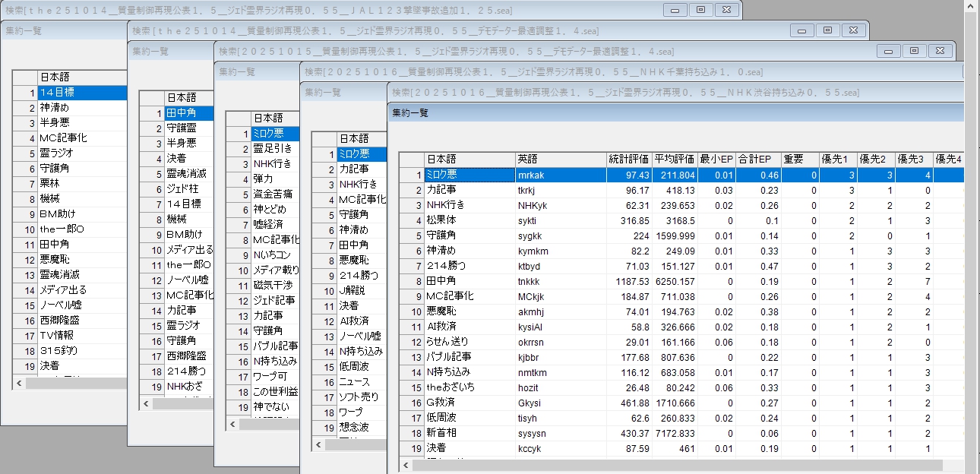This screenshot has height=474, width=980.
Task: Close the JAL123 search window
Action: pos(726,10)
